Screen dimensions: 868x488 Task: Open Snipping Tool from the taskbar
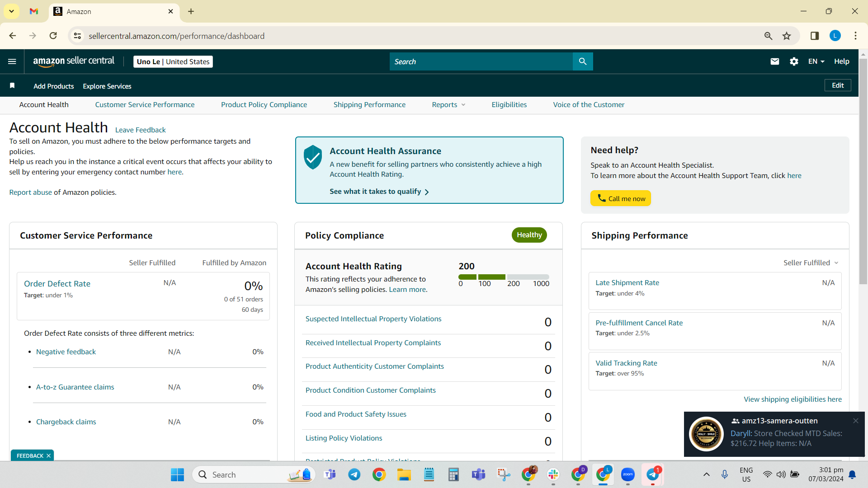503,474
